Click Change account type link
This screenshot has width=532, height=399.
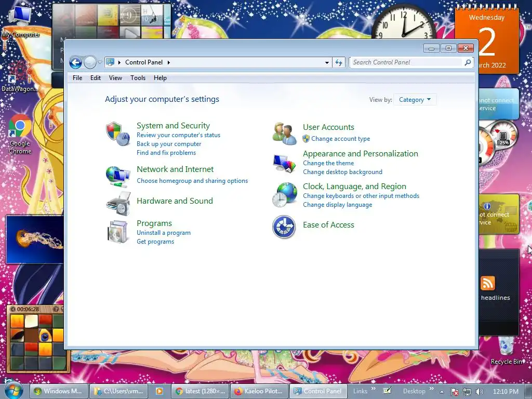click(341, 139)
